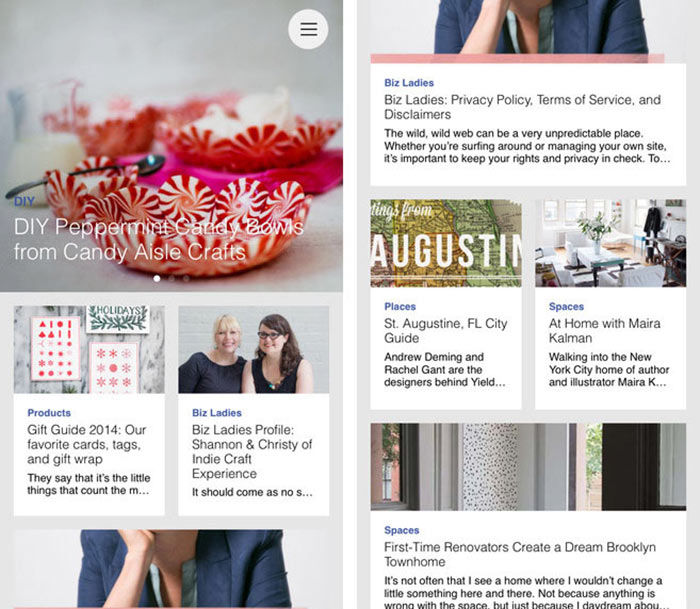Viewport: 700px width, 609px height.
Task: Select the first carousel page dot
Action: 157,279
